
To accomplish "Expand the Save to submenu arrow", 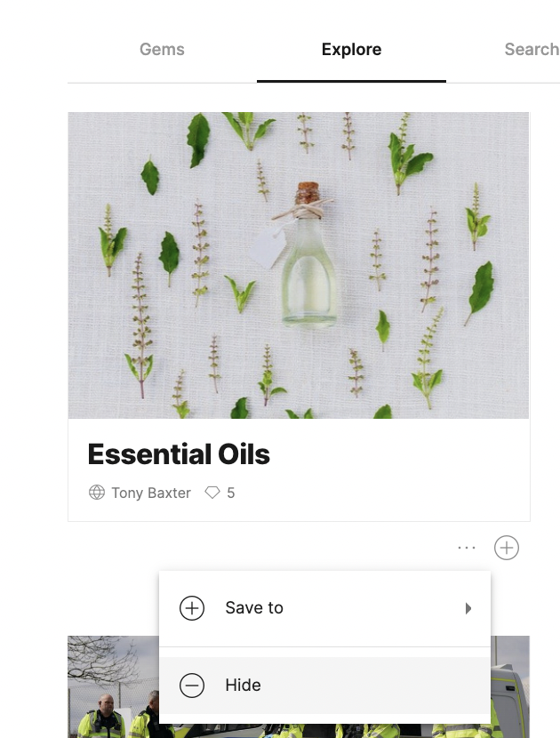I will [468, 608].
